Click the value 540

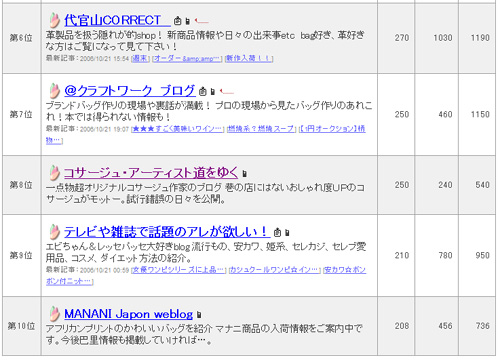point(483,185)
